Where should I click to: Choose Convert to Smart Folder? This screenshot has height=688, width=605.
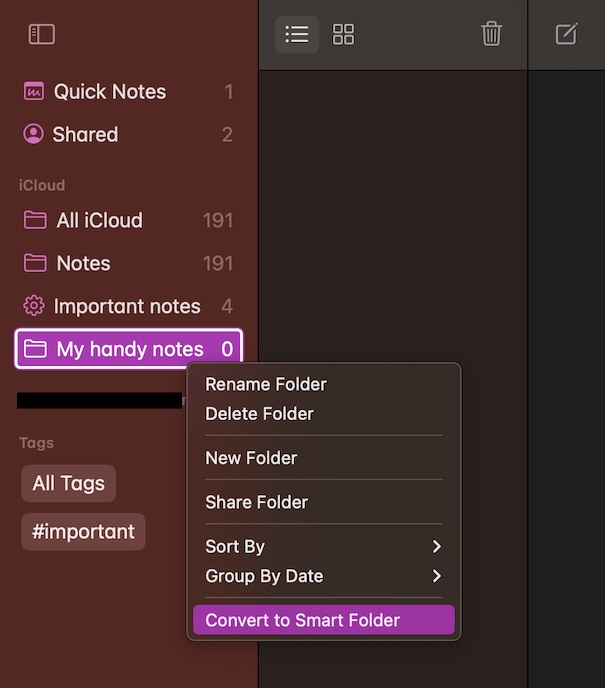click(324, 620)
